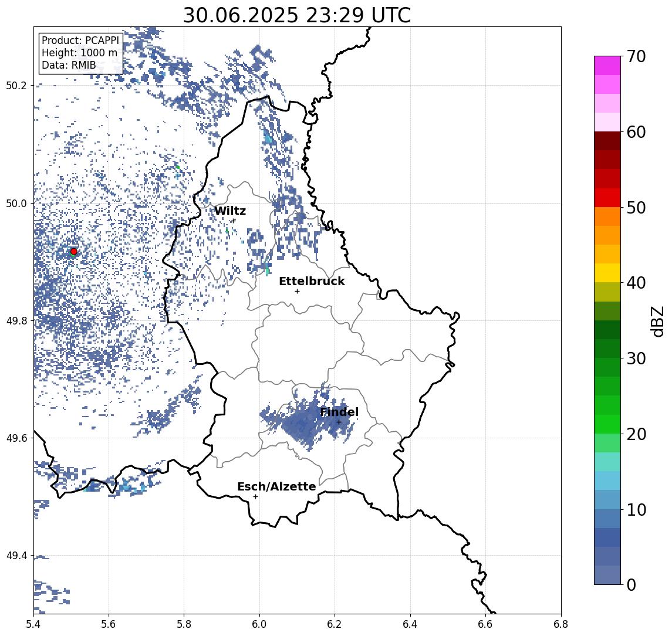The height and width of the screenshot is (636, 672).
Task: Click the bottom slate-blue colorbar swatch at 0
Action: coord(607,575)
